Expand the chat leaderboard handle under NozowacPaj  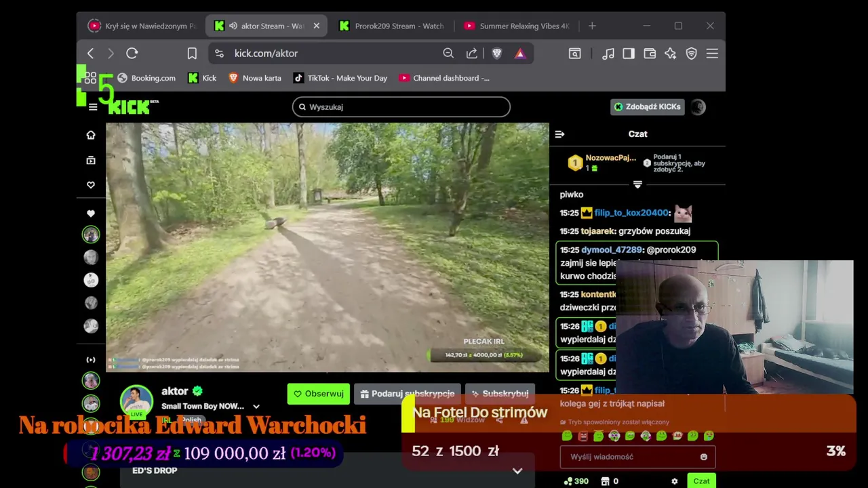pyautogui.click(x=637, y=184)
